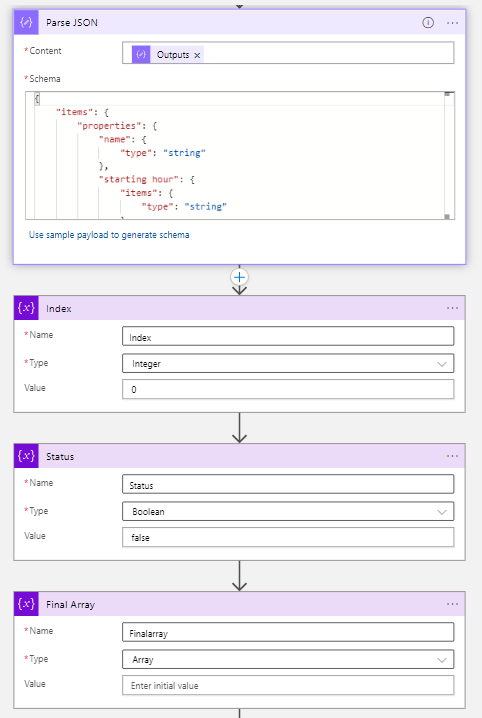Click the Status Name input field
This screenshot has height=718, width=482.
pyautogui.click(x=288, y=484)
